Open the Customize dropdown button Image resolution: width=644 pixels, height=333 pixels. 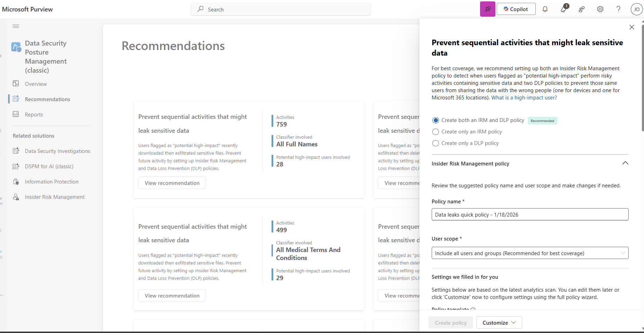click(499, 323)
